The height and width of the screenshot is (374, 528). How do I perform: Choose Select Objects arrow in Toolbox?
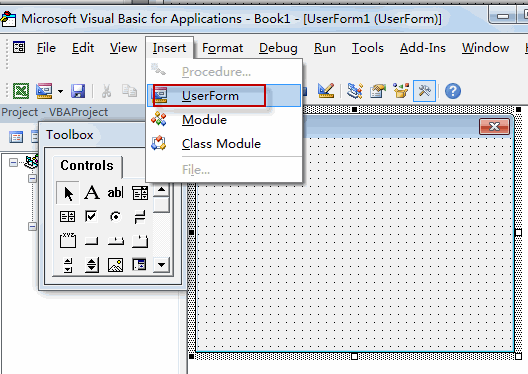tap(68, 193)
